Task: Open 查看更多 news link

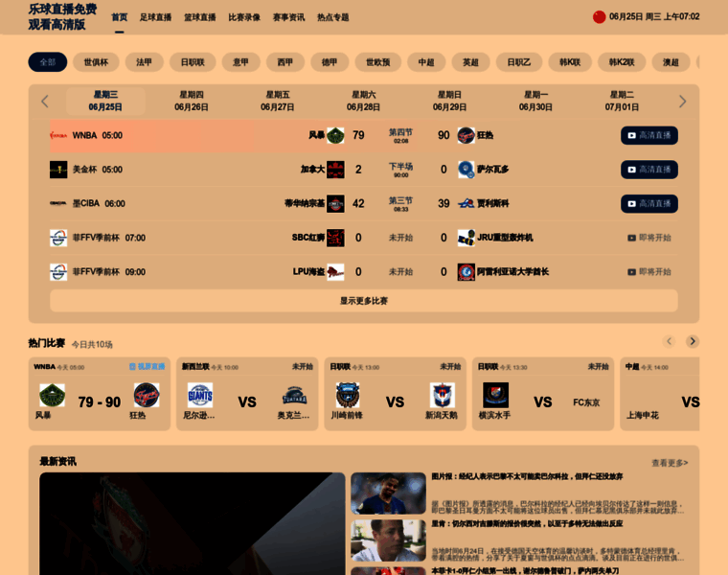Action: click(670, 463)
